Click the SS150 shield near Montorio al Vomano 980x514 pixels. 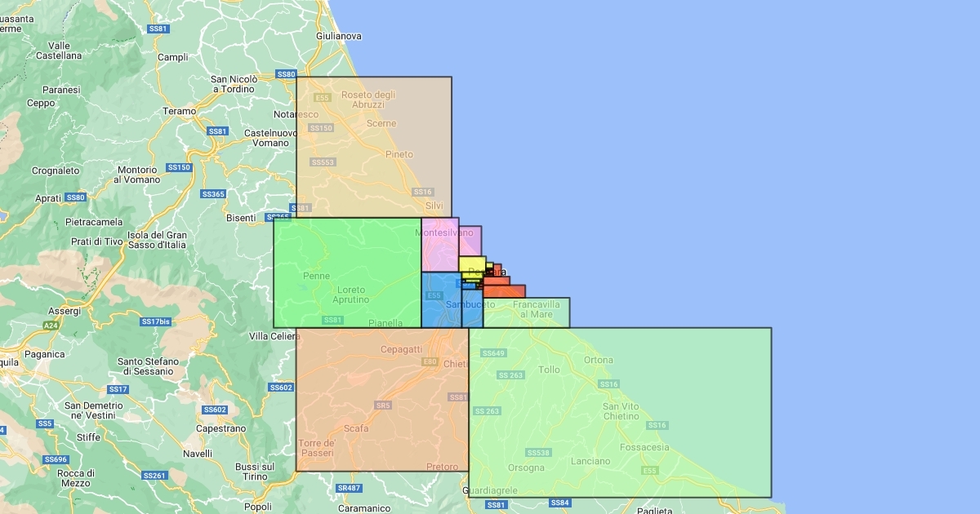pos(178,167)
